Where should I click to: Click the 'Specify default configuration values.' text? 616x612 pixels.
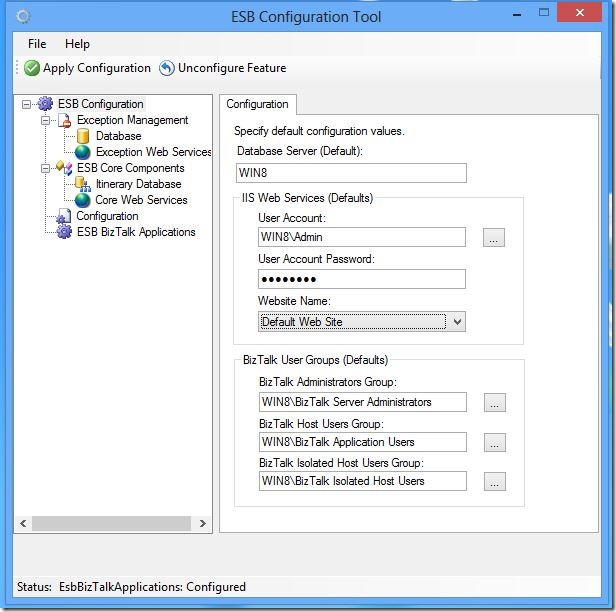(319, 131)
